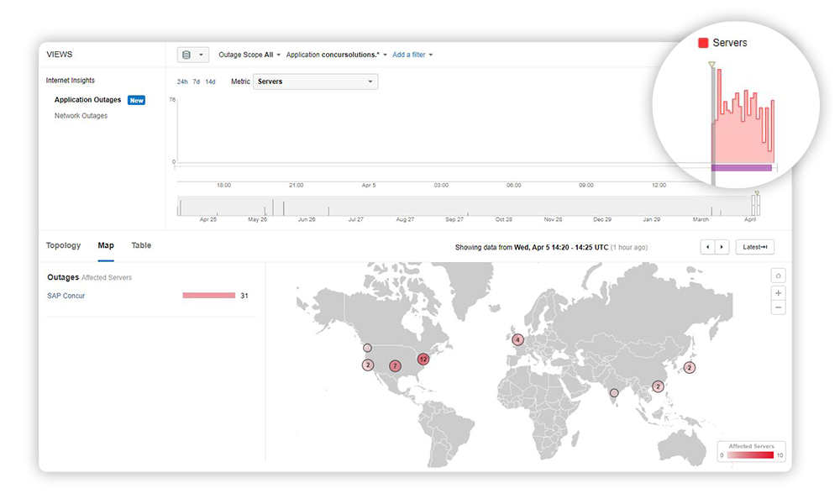The width and height of the screenshot is (840, 504).
Task: Open the Metric Servers combo box
Action: 316,81
